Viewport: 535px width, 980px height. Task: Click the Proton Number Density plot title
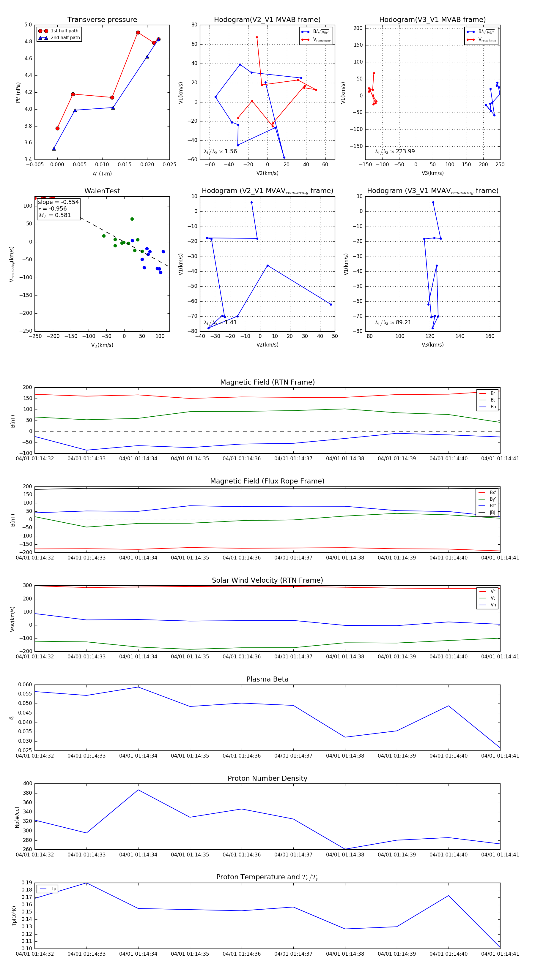click(x=267, y=778)
